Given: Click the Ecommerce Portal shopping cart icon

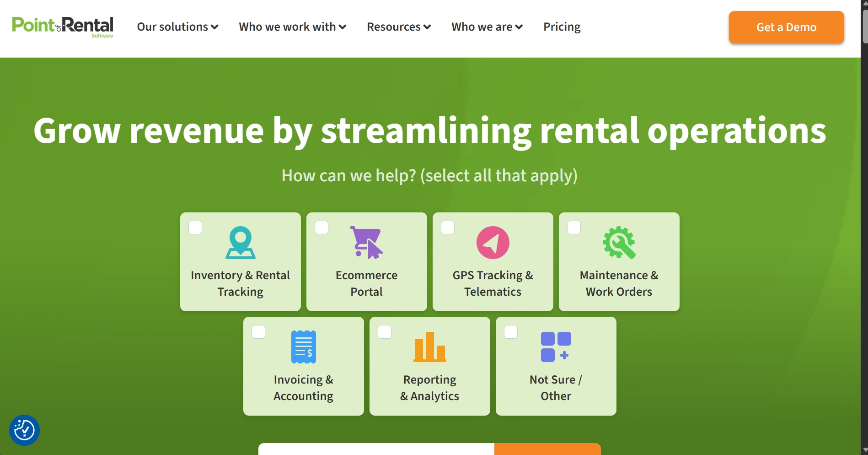Looking at the screenshot, I should pyautogui.click(x=367, y=243).
